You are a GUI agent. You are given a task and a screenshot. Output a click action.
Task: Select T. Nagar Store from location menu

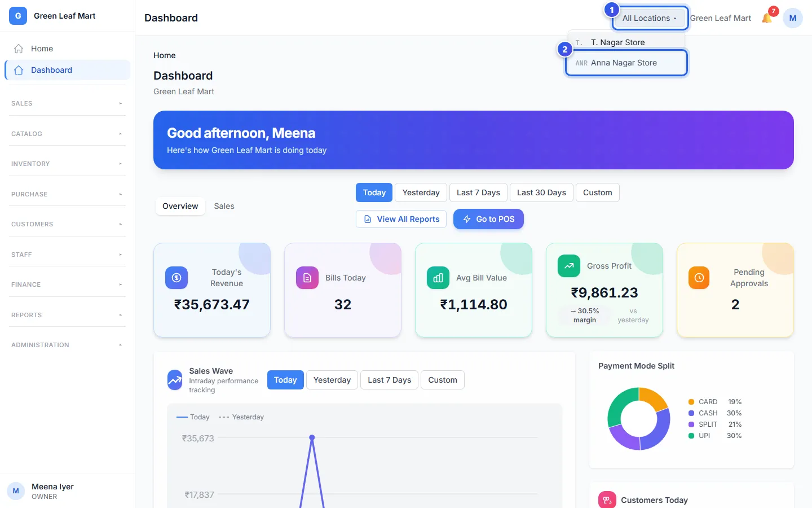point(626,42)
